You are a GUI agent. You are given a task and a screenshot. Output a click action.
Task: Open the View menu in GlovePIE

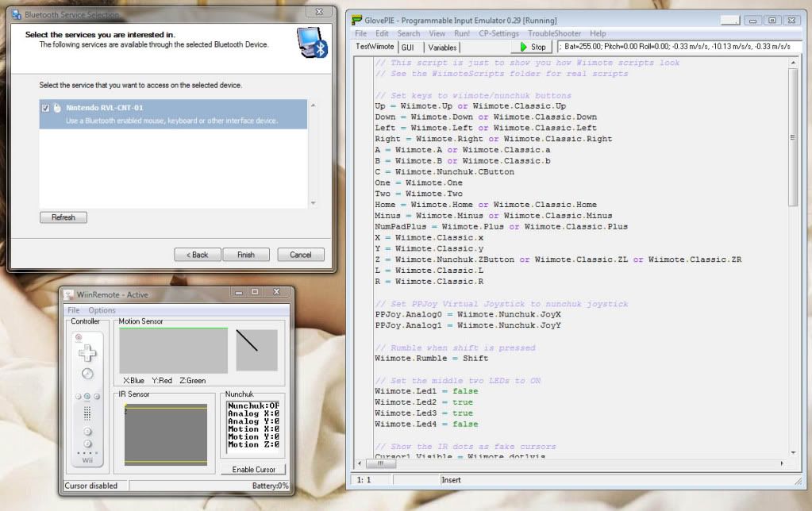(x=437, y=33)
